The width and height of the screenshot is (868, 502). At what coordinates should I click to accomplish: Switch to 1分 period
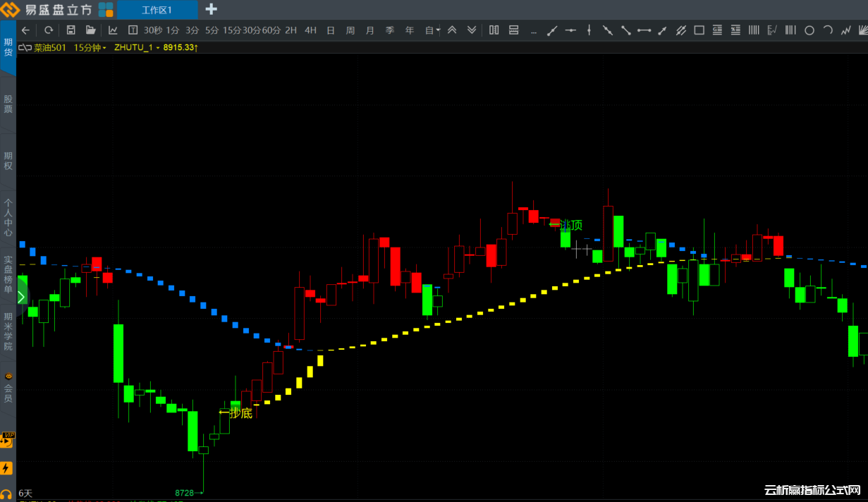point(173,30)
